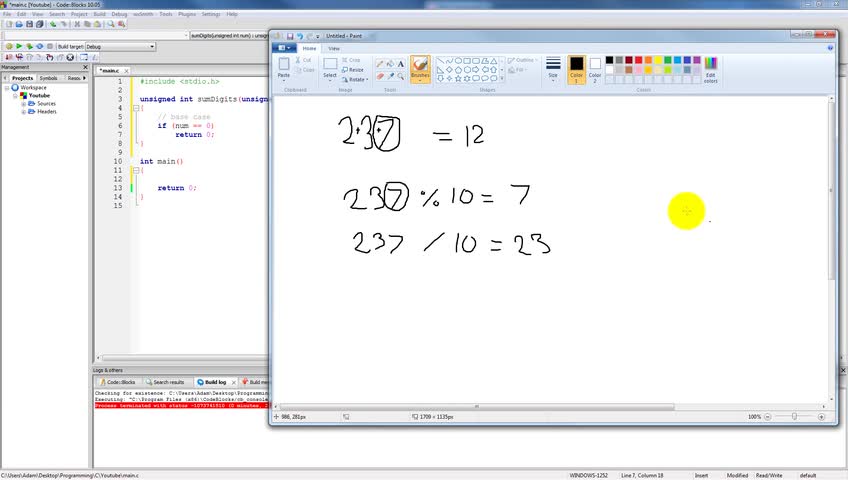Click Zoom out minus button in Paint
This screenshot has width=848, height=480.
[767, 417]
